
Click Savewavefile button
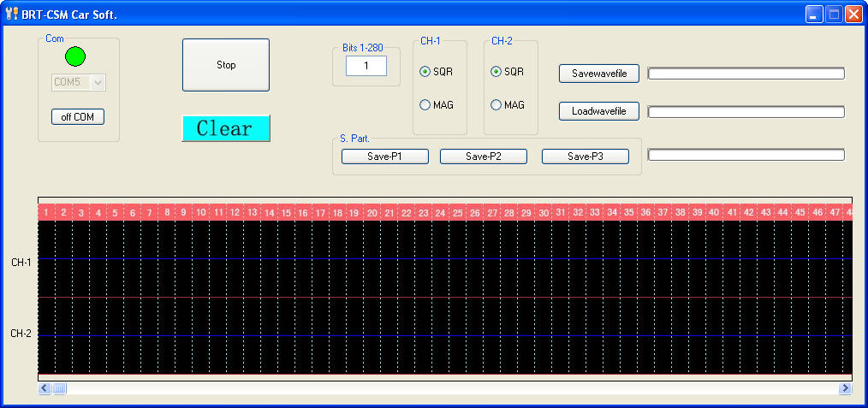[x=599, y=74]
